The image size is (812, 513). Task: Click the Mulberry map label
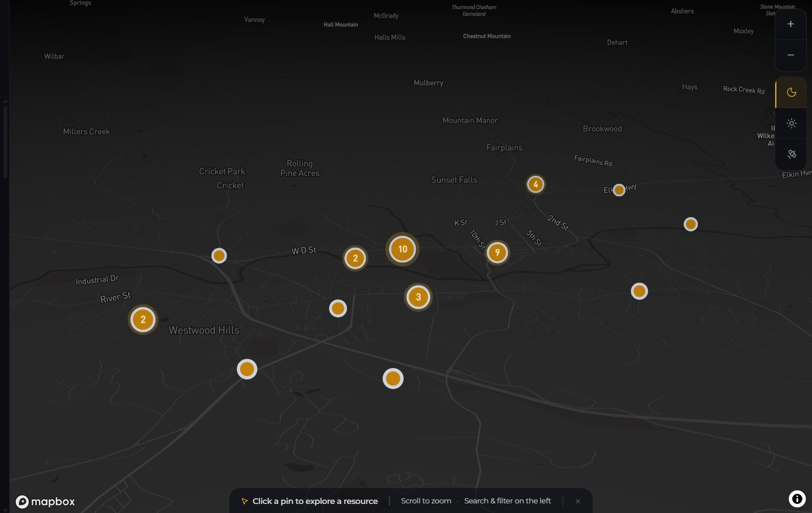coord(429,83)
